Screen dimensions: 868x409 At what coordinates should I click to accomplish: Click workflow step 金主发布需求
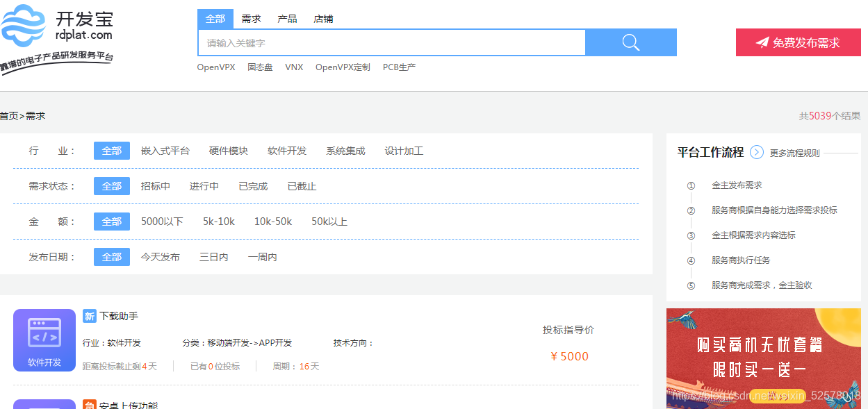tap(737, 185)
